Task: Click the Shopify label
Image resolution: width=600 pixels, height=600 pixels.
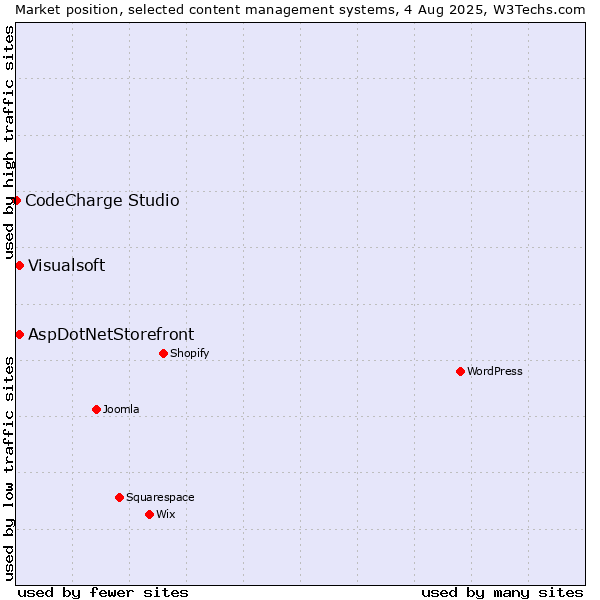Action: [x=189, y=354]
